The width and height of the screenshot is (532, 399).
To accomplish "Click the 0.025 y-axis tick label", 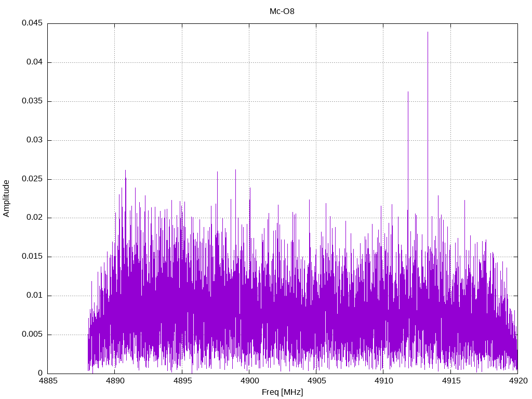I will (x=32, y=179).
